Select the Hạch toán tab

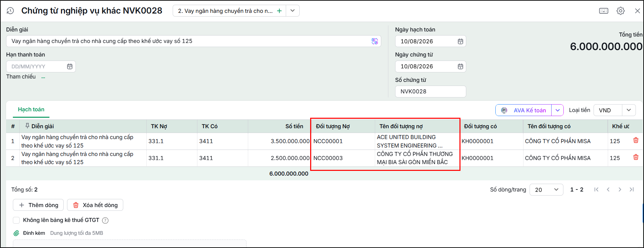31,110
